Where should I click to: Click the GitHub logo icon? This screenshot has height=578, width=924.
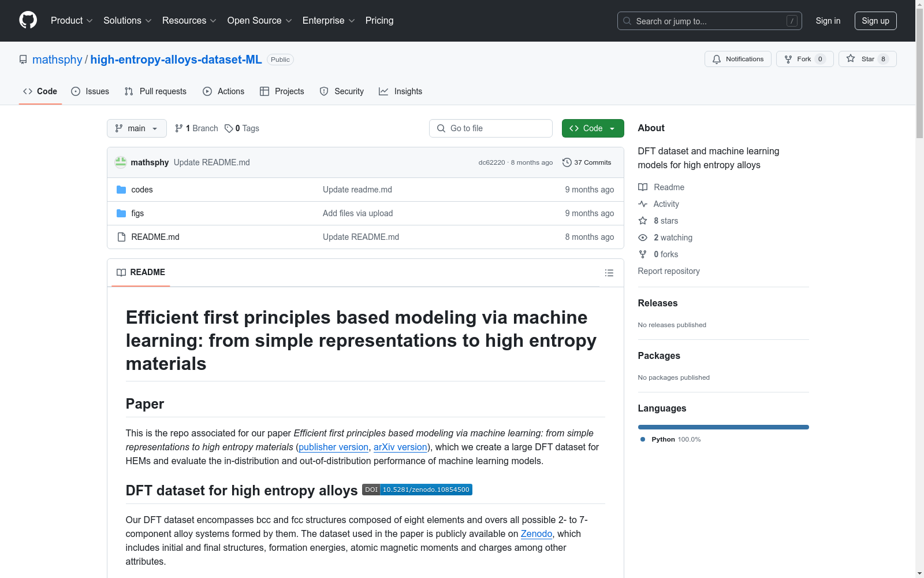pos(28,20)
